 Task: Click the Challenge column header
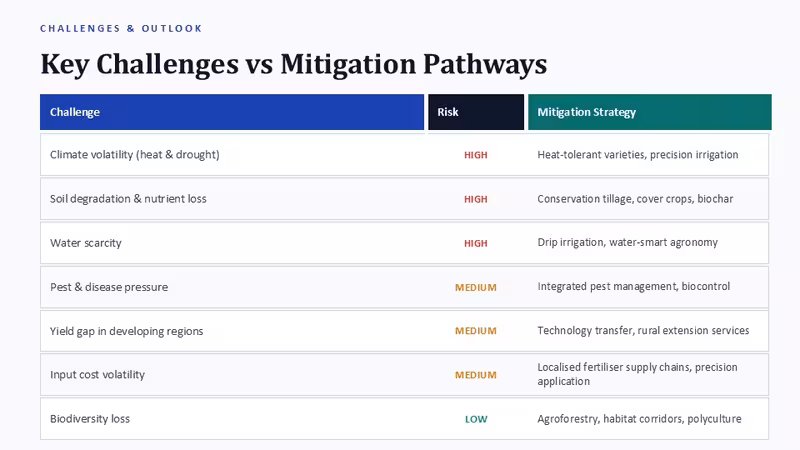point(232,112)
